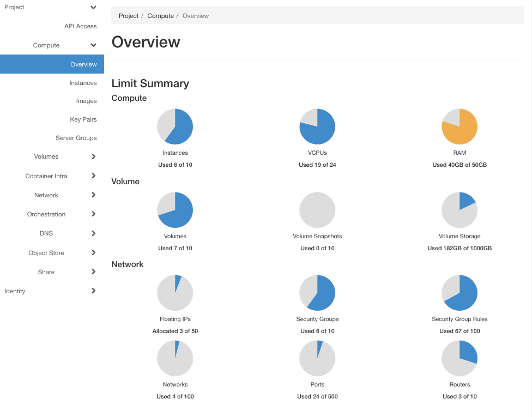Click the orange RAM pie chart

(460, 126)
